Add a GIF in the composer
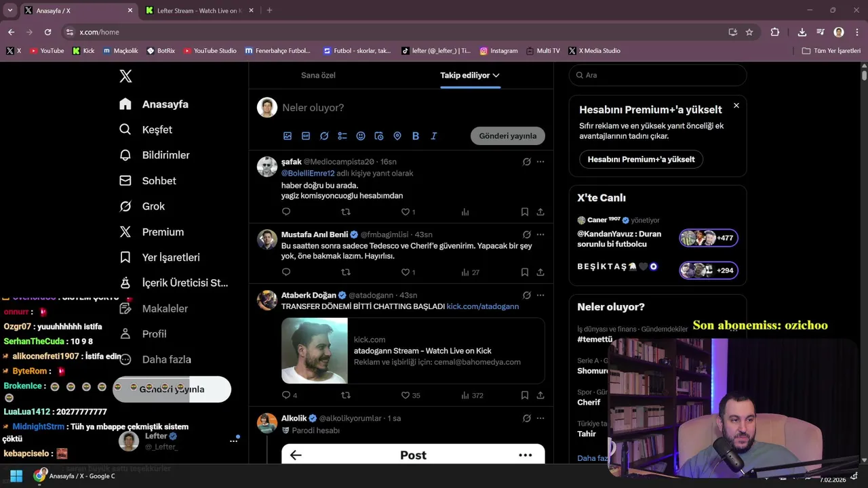Image resolution: width=868 pixels, height=488 pixels. pos(306,136)
